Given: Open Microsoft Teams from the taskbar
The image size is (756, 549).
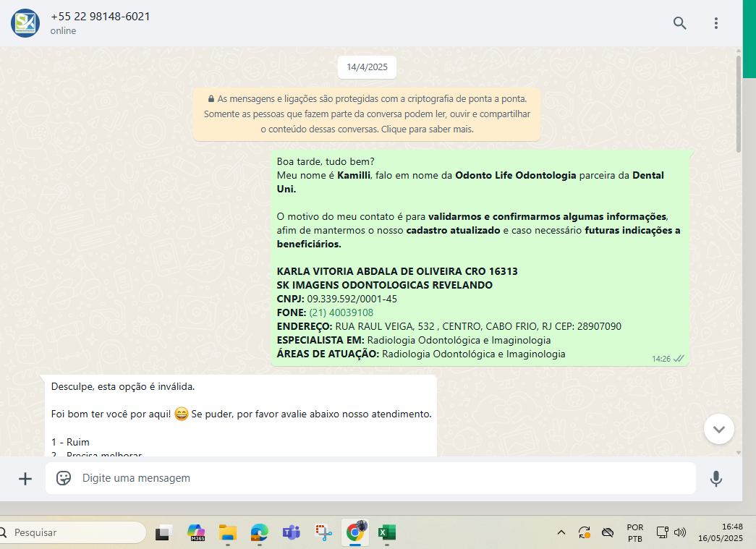Looking at the screenshot, I should [x=292, y=532].
